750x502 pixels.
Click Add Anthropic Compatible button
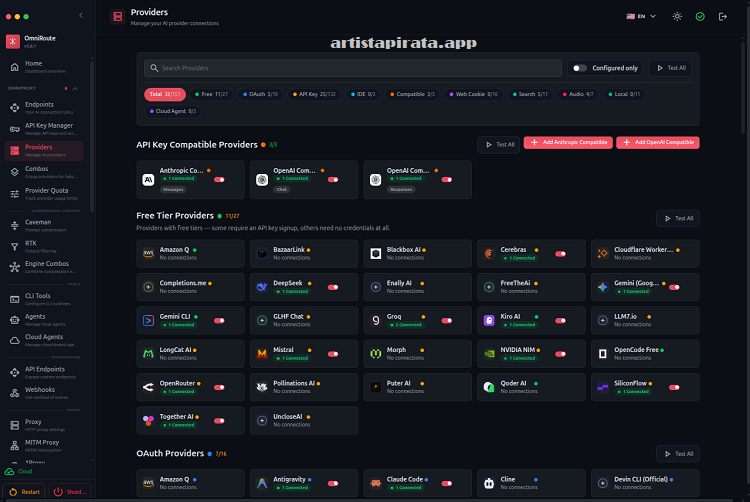(568, 142)
